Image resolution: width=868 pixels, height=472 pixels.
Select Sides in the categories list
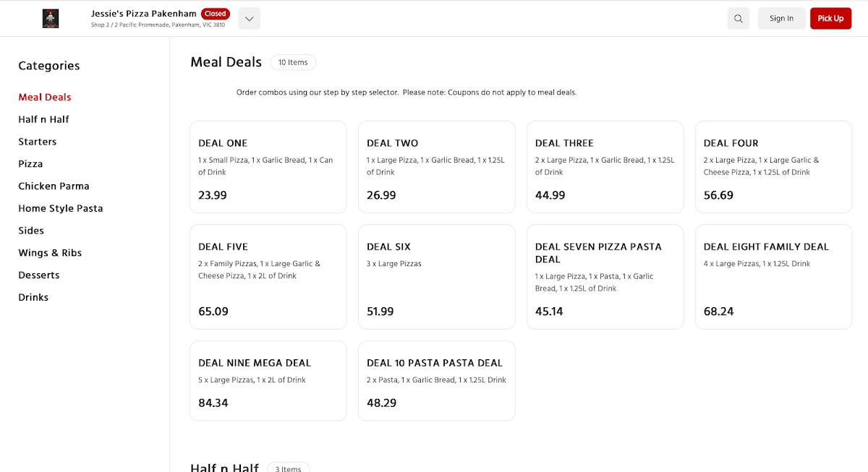(31, 231)
